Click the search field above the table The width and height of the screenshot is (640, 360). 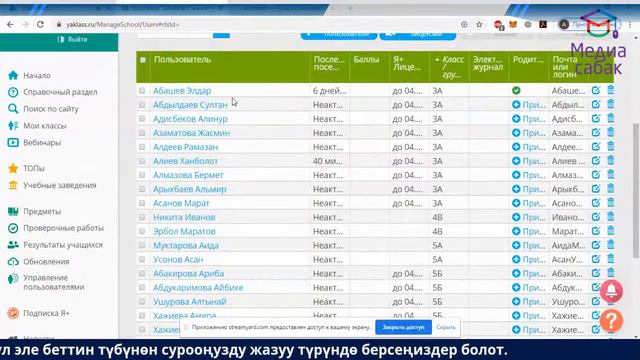175,35
